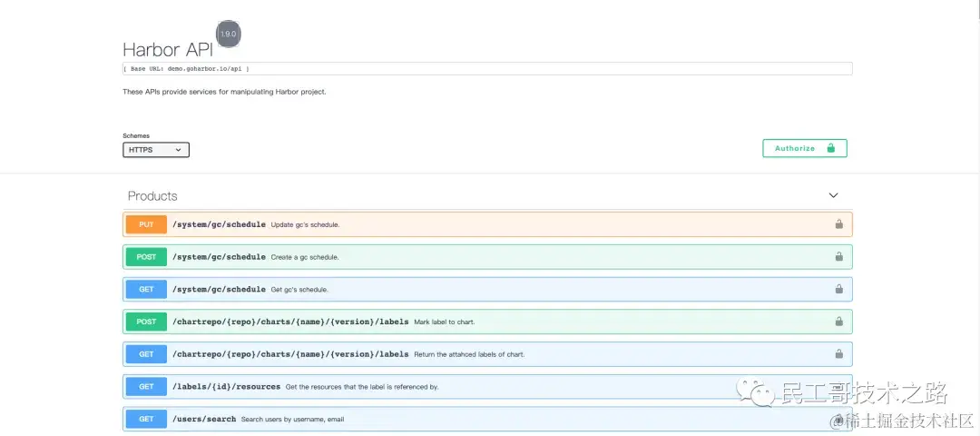Click 'Get gc's schedule.' description
Screen dimensions: 980x436
[x=299, y=290]
